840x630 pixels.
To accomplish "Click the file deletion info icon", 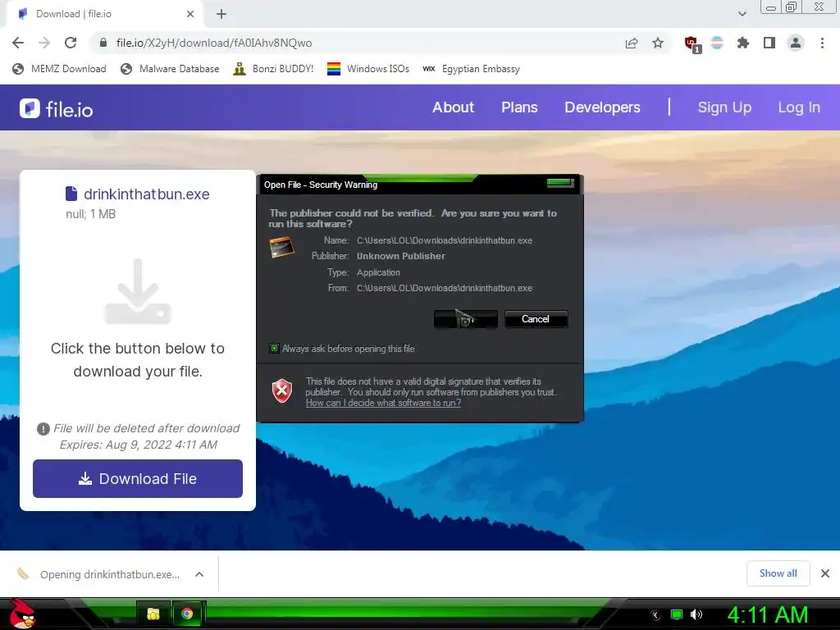I will [x=43, y=428].
